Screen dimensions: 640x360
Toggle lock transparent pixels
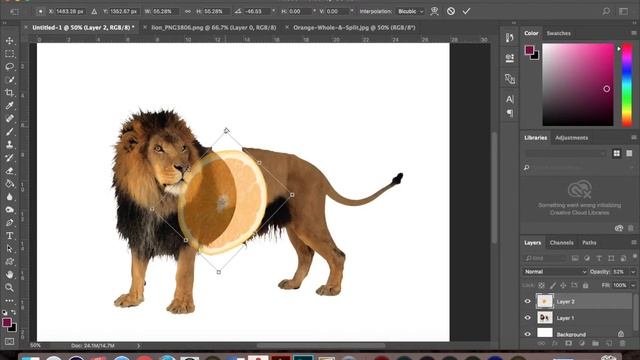click(x=541, y=286)
